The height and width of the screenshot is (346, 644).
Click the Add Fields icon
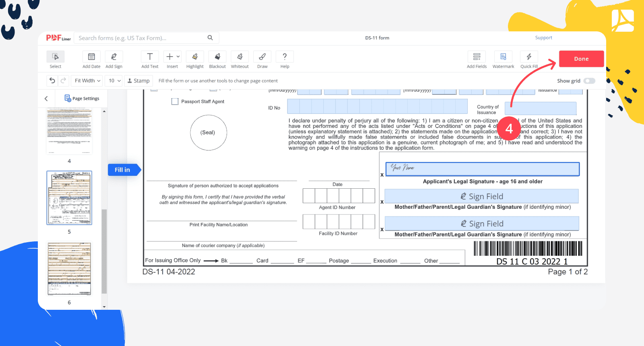(477, 57)
